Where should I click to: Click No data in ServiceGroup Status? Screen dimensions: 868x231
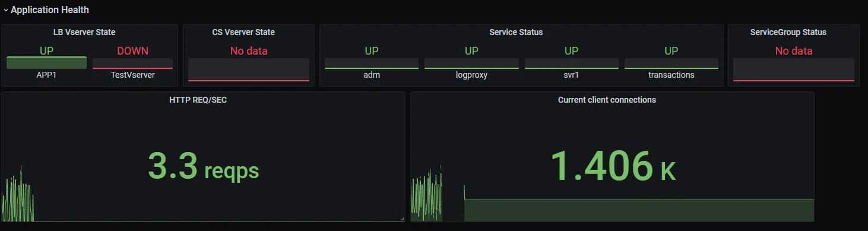[x=794, y=51]
